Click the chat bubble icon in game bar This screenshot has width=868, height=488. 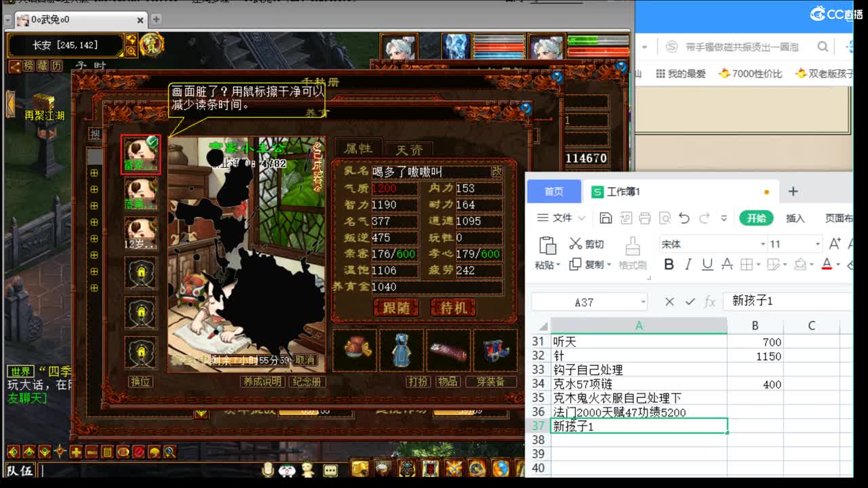(x=330, y=470)
